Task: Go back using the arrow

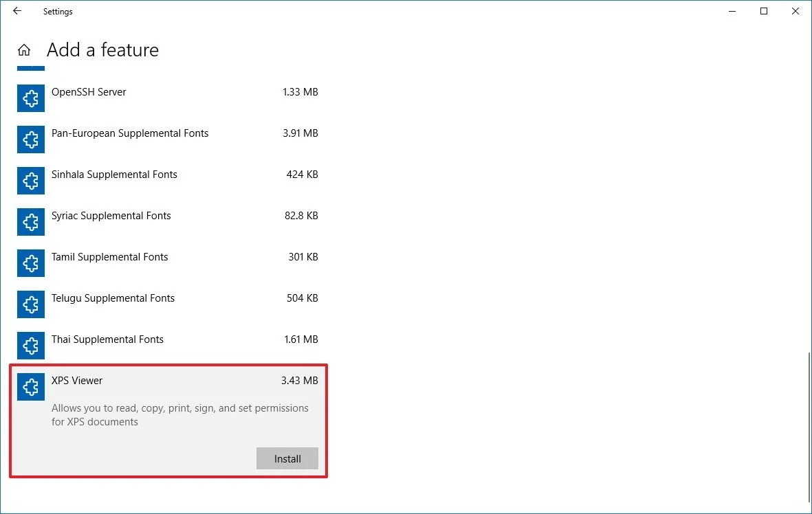Action: [x=17, y=11]
